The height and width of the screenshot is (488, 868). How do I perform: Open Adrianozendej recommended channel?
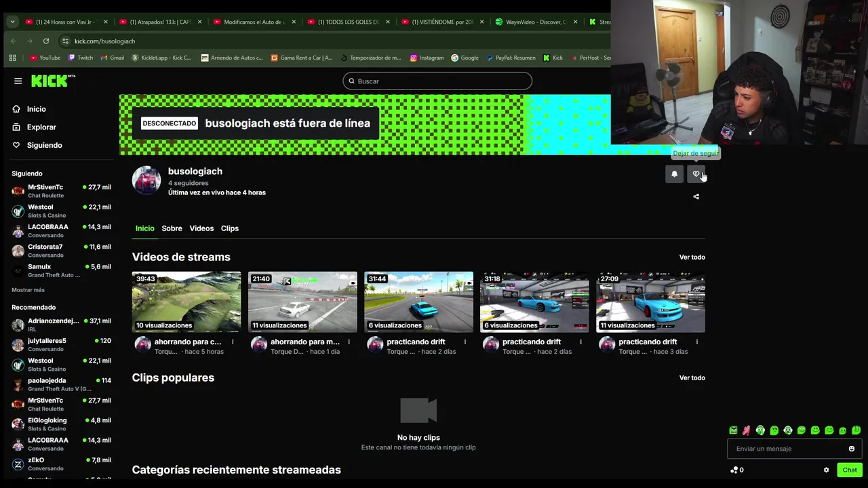pos(61,325)
